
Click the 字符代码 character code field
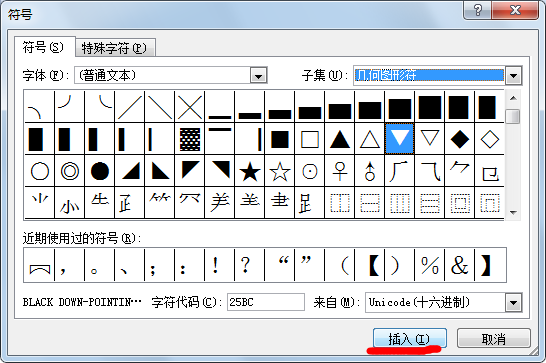point(266,302)
